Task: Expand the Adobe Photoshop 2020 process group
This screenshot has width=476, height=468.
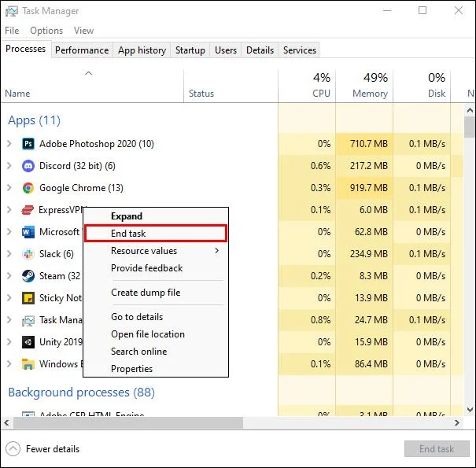Action: click(x=9, y=144)
